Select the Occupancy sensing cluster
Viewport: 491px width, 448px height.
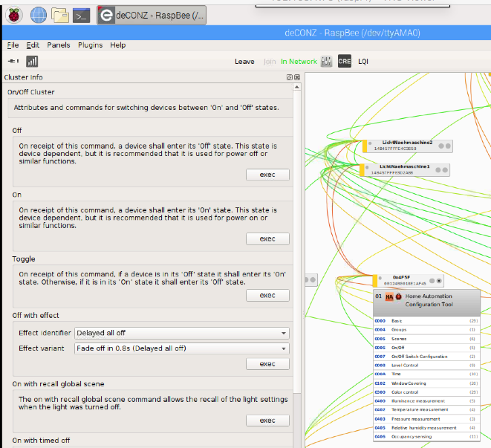click(426, 437)
